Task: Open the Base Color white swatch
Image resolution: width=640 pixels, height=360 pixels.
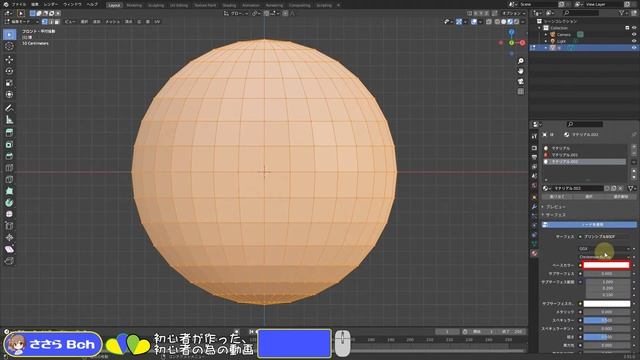Action: coord(607,265)
